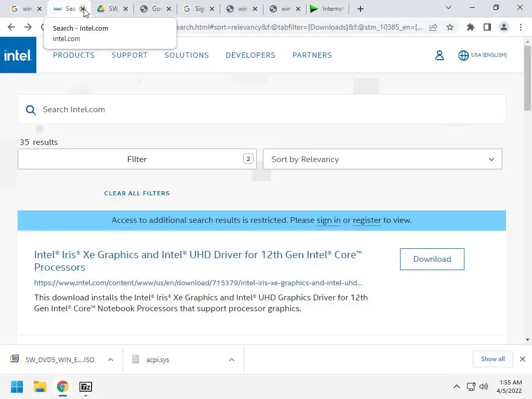Open the Iris Xe Graphics driver title link

tap(198, 261)
